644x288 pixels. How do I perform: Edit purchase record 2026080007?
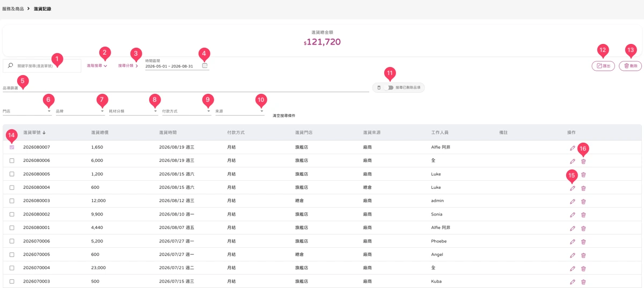(x=573, y=147)
